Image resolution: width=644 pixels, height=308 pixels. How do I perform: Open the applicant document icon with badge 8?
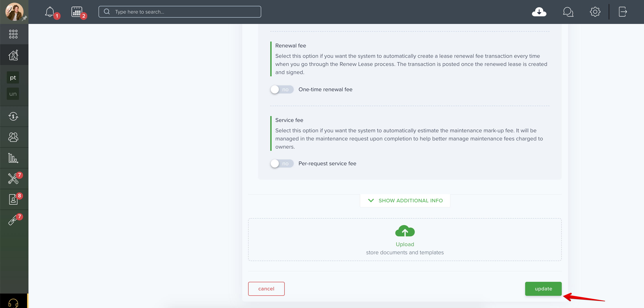click(x=13, y=199)
